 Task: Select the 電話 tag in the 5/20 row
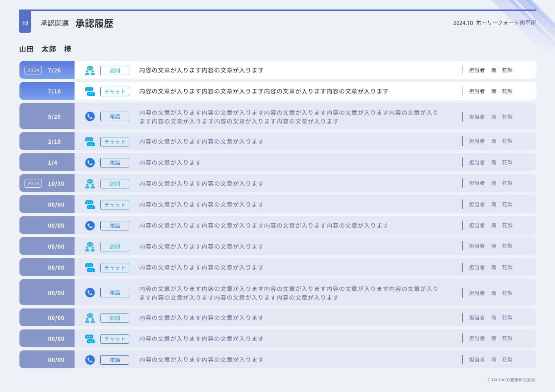pos(115,116)
